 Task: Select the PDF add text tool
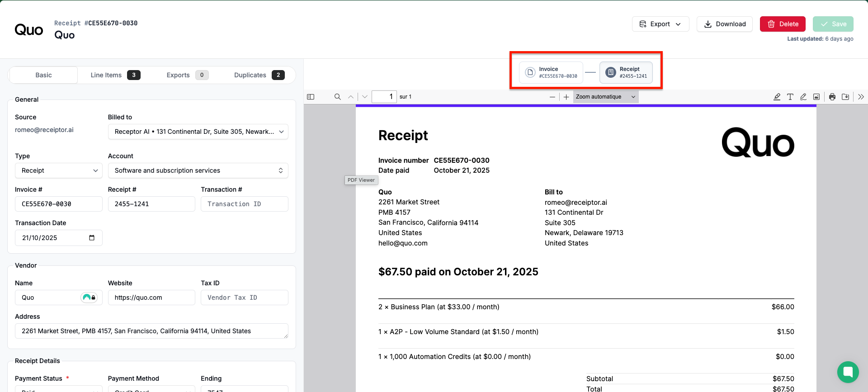790,97
